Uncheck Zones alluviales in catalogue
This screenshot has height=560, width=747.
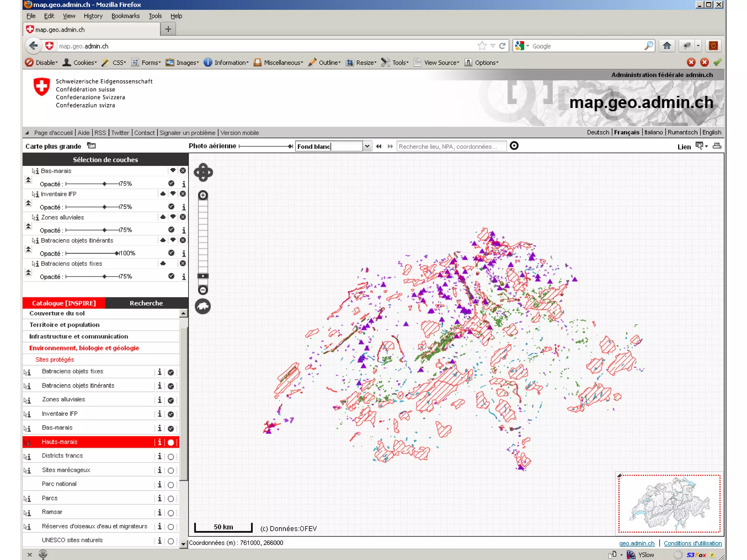pos(171,400)
